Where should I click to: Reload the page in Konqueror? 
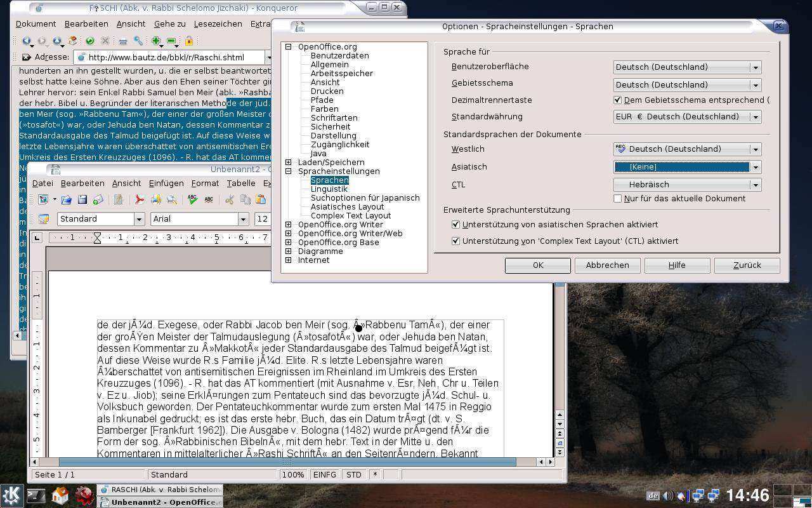pos(90,41)
